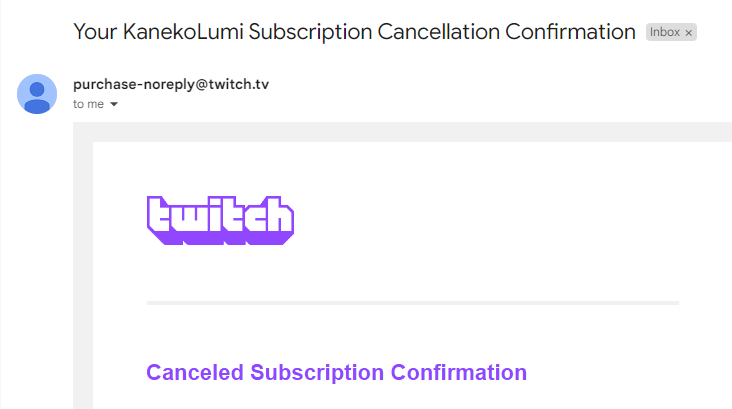
Task: Click empty white space right of Twitch logo
Action: (x=500, y=220)
